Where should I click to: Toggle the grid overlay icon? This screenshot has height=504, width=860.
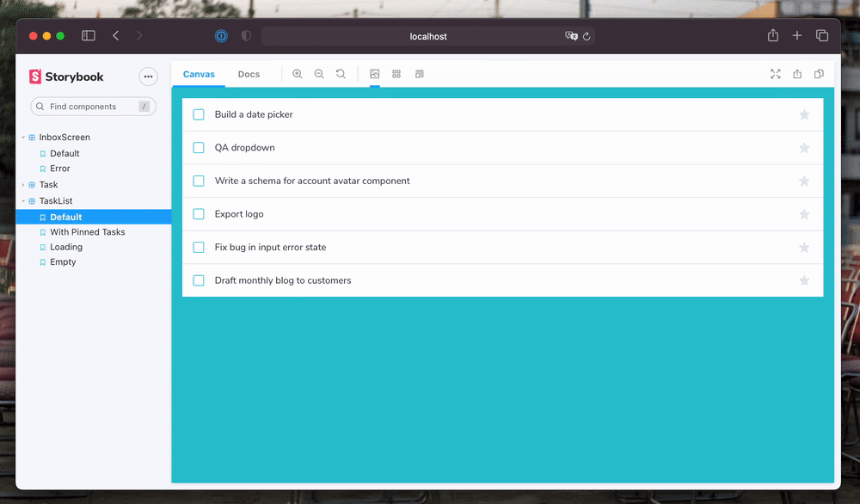click(396, 74)
